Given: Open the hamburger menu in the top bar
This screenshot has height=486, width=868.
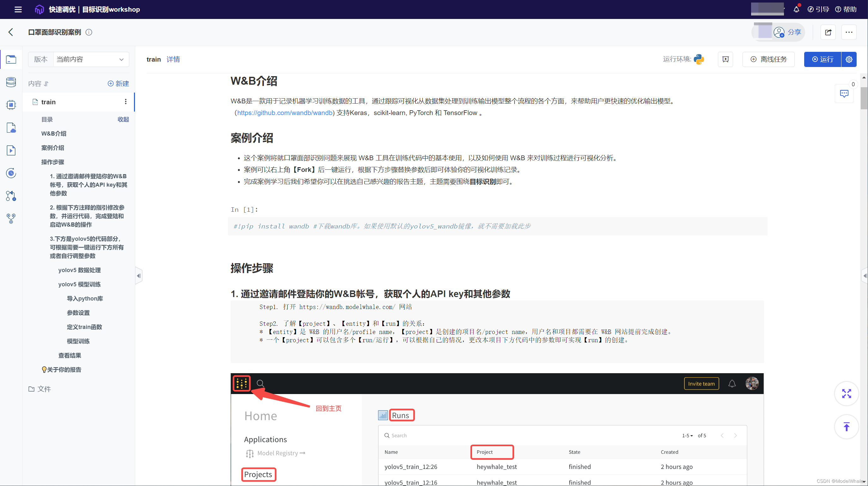Looking at the screenshot, I should click(x=18, y=9).
